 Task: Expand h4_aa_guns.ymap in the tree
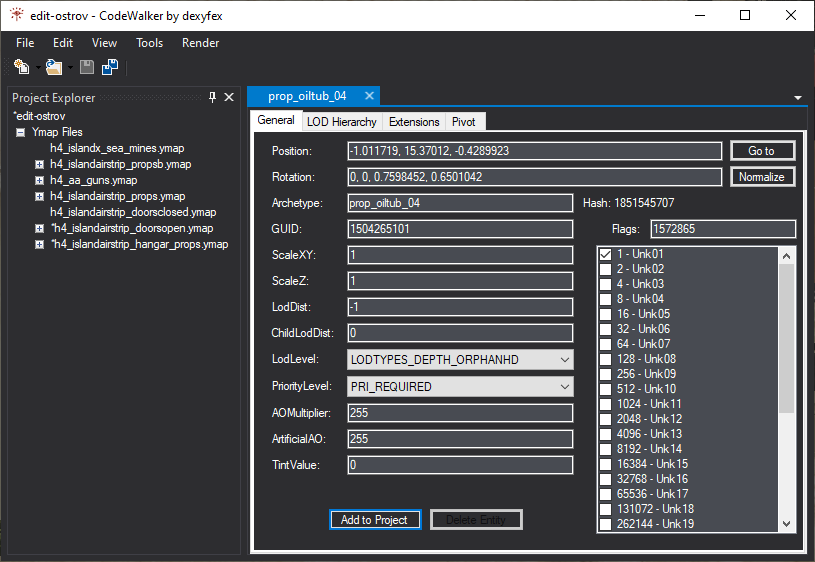pos(40,180)
